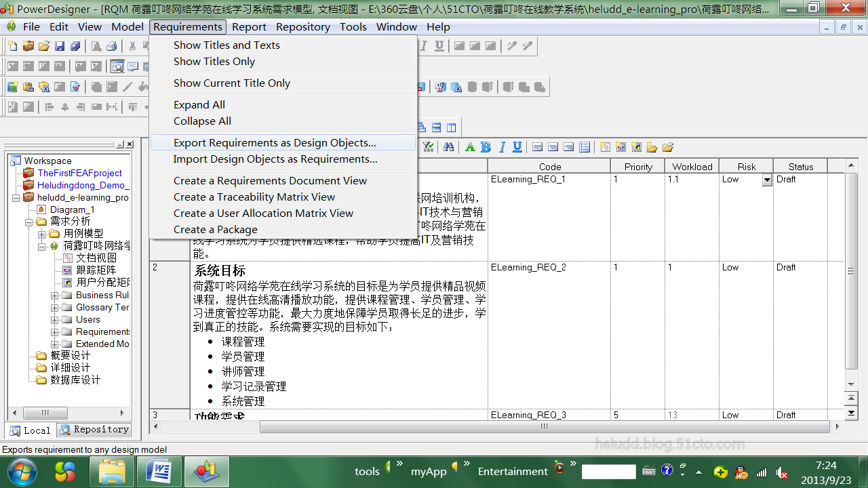Select the 数据库设计 folder in tree

click(x=75, y=380)
